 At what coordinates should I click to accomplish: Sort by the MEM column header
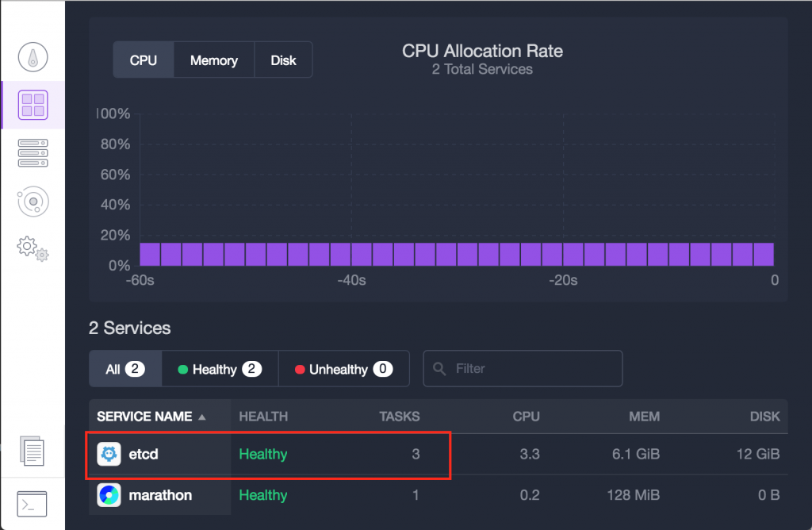(644, 417)
